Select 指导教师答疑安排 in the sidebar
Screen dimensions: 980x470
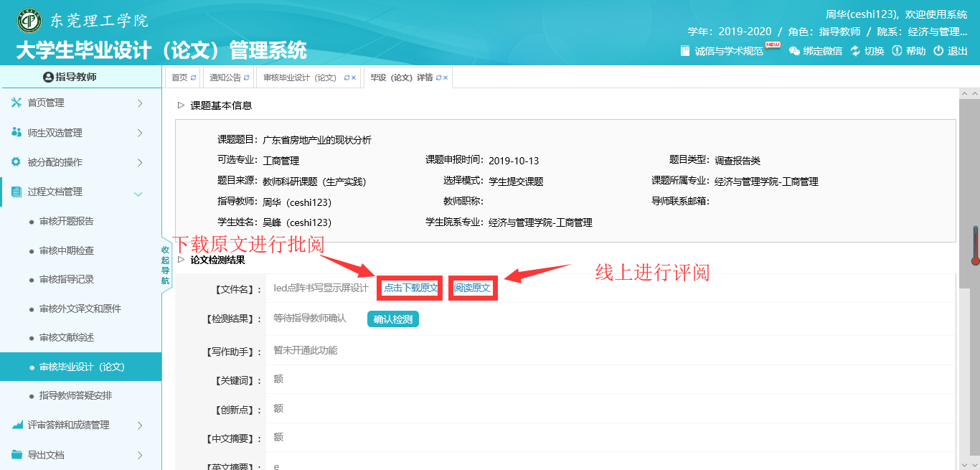pos(75,395)
